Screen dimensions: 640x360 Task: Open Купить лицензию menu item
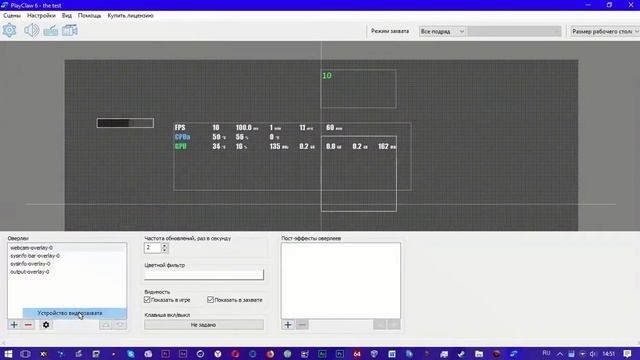coord(131,16)
